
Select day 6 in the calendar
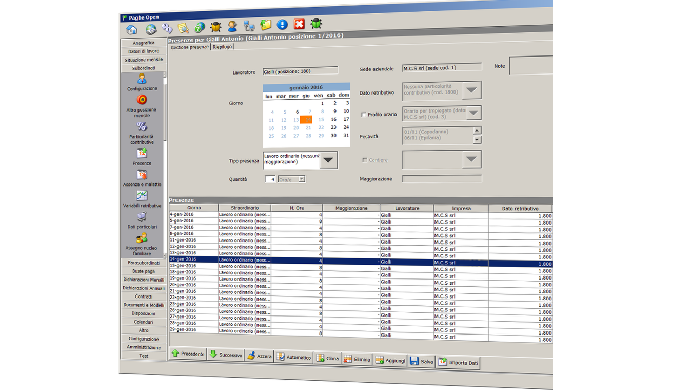point(297,111)
